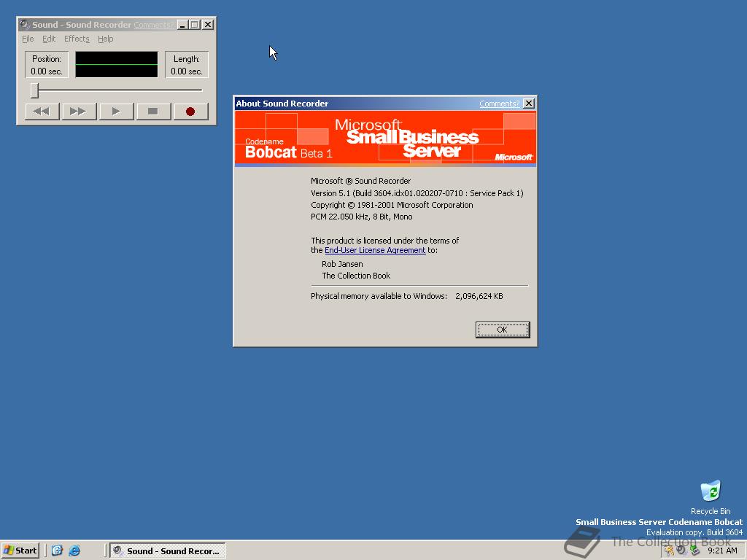Minimize the Sound Recorder window

(182, 24)
